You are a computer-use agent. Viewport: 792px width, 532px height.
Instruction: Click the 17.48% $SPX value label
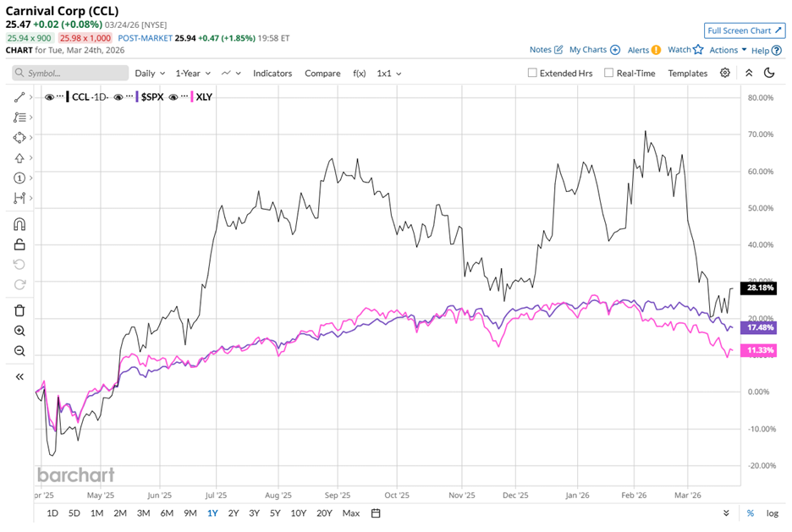(759, 327)
